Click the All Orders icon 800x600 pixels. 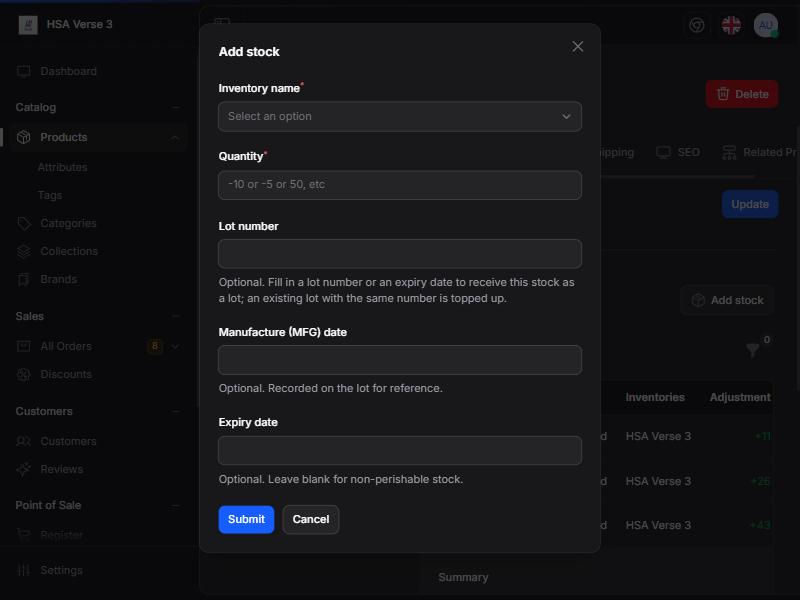(23, 346)
